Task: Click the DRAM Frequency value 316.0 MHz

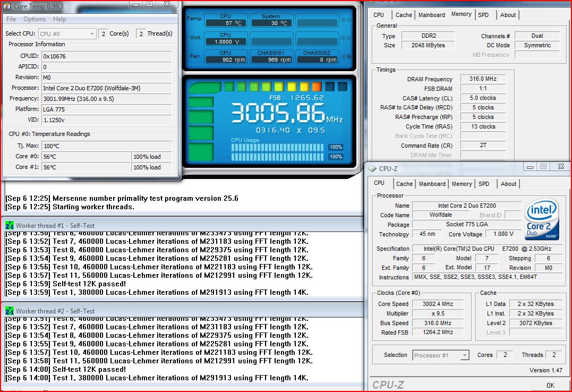Action: coord(483,79)
